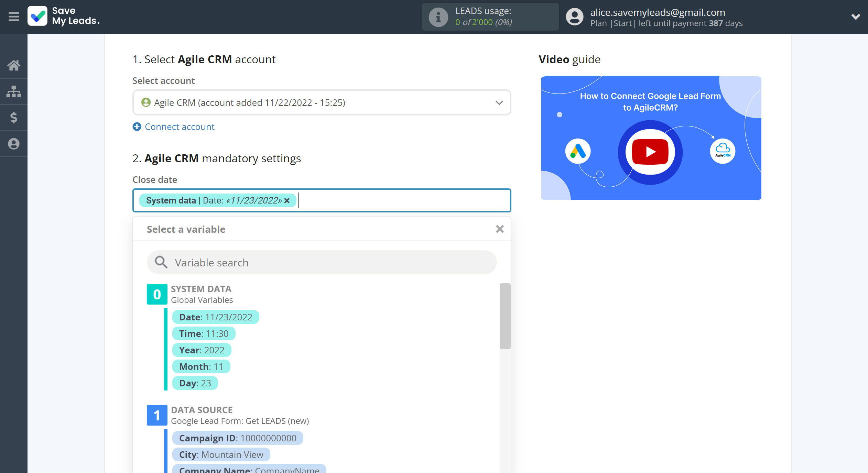This screenshot has width=868, height=473.
Task: Remove the System data Date tag
Action: [287, 200]
